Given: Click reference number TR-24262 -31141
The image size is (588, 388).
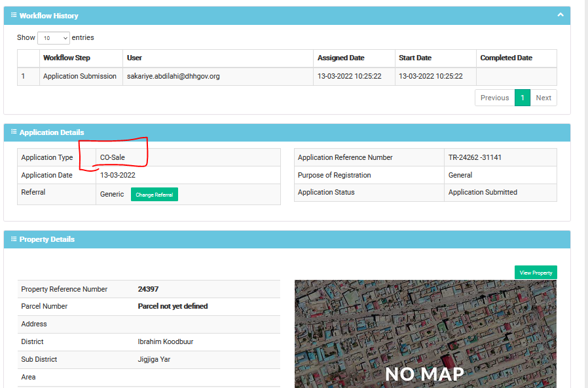Looking at the screenshot, I should [x=475, y=157].
